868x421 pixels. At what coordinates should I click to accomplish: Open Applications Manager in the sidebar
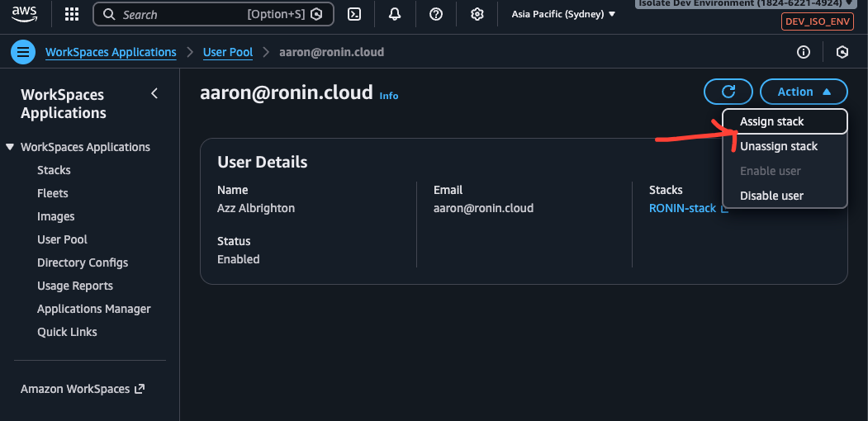click(94, 310)
